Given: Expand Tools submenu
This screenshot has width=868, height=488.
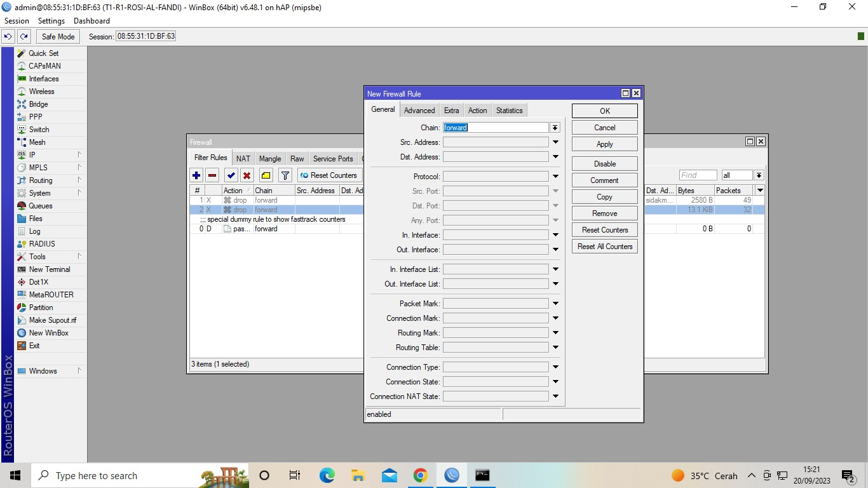Looking at the screenshot, I should (79, 257).
